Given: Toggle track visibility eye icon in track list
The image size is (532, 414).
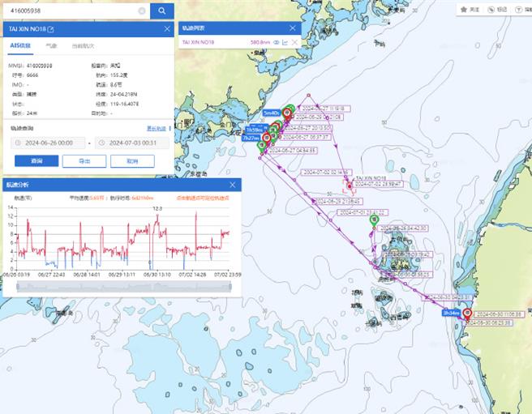Looking at the screenshot, I should (x=276, y=41).
